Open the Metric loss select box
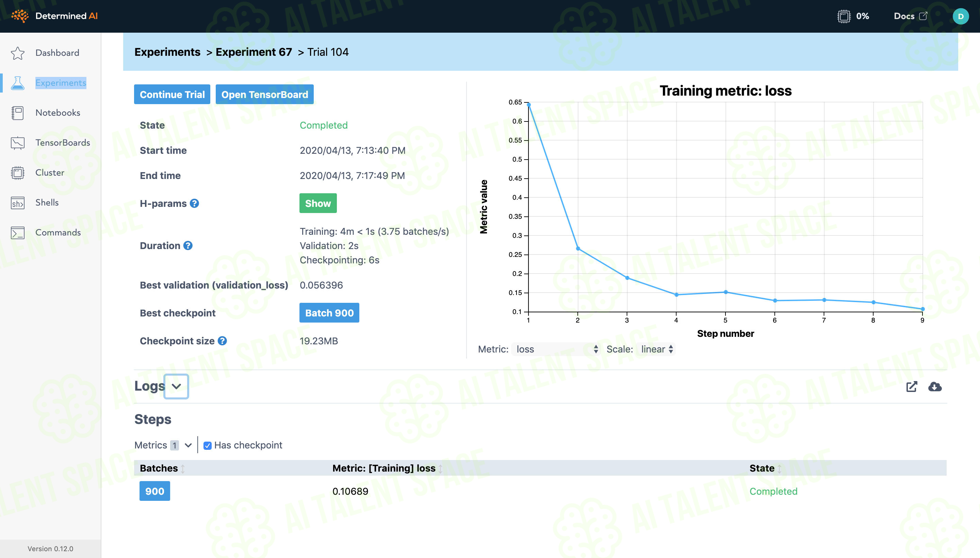 (x=556, y=349)
